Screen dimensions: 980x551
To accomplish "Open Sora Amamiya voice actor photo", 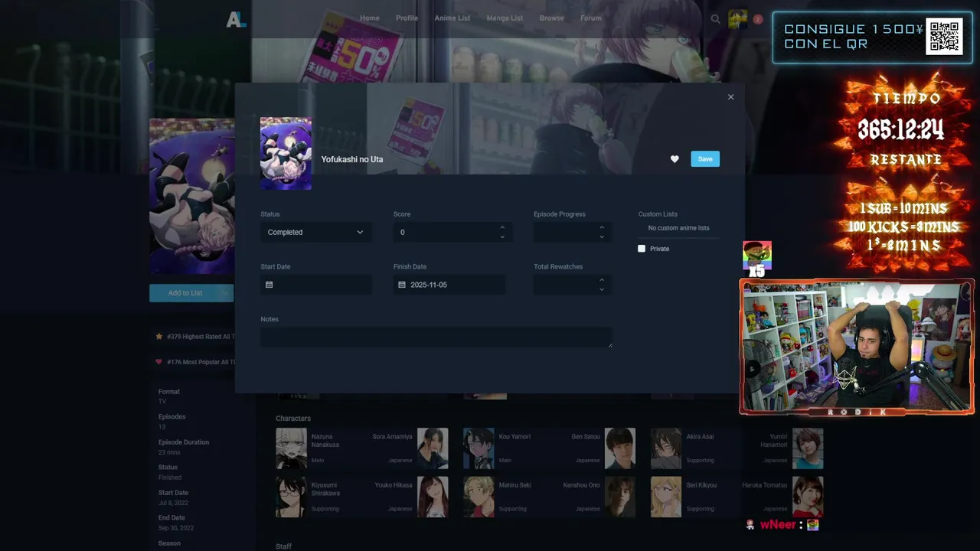I will pos(433,448).
